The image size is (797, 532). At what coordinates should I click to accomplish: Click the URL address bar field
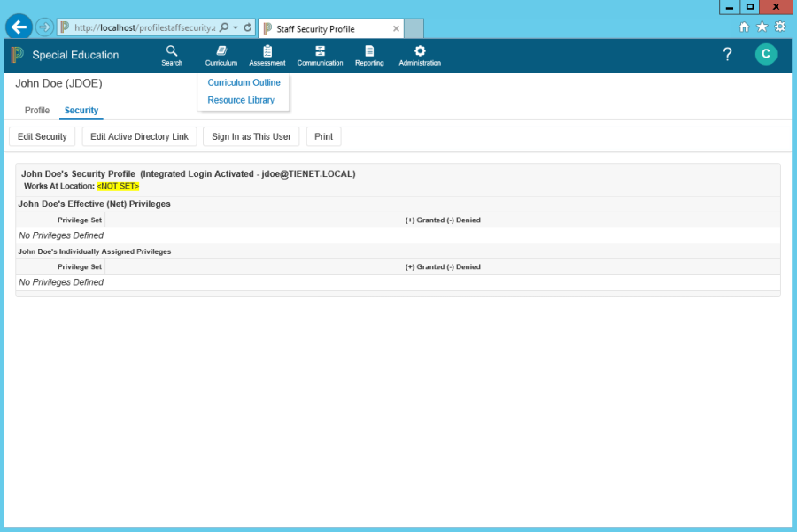[142, 27]
